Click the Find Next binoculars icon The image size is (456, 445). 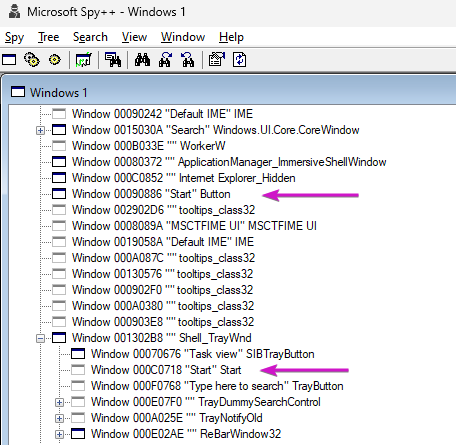[165, 60]
